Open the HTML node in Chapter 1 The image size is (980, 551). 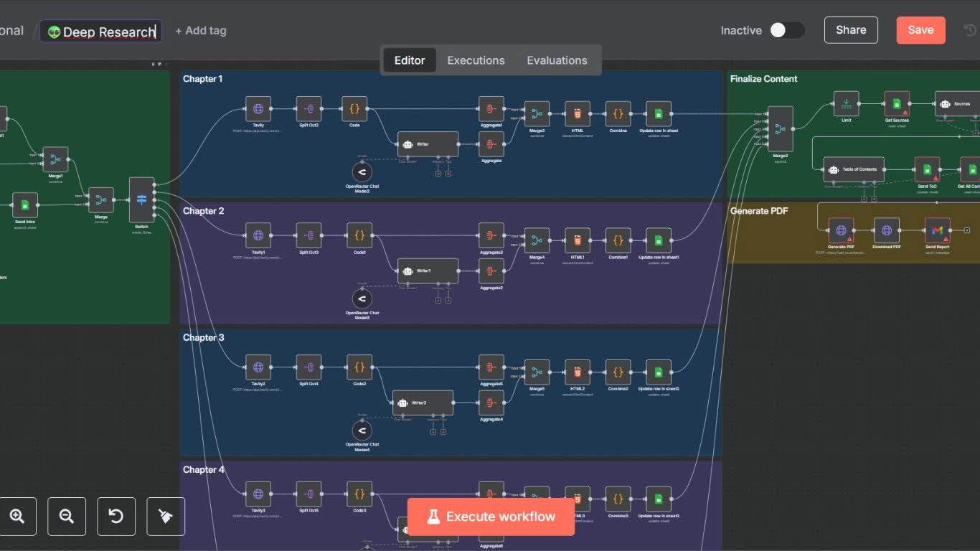578,113
